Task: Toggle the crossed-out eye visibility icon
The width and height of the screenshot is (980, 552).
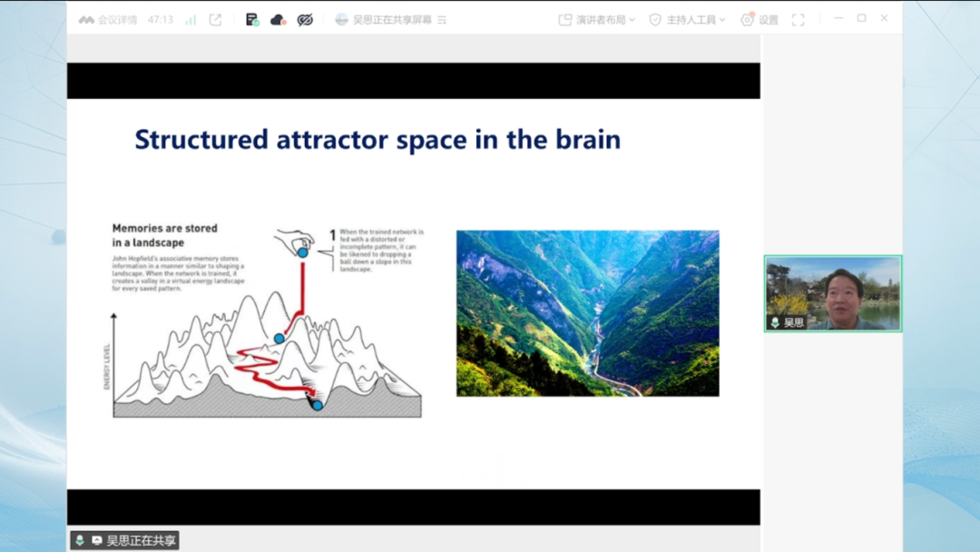Action: click(305, 20)
